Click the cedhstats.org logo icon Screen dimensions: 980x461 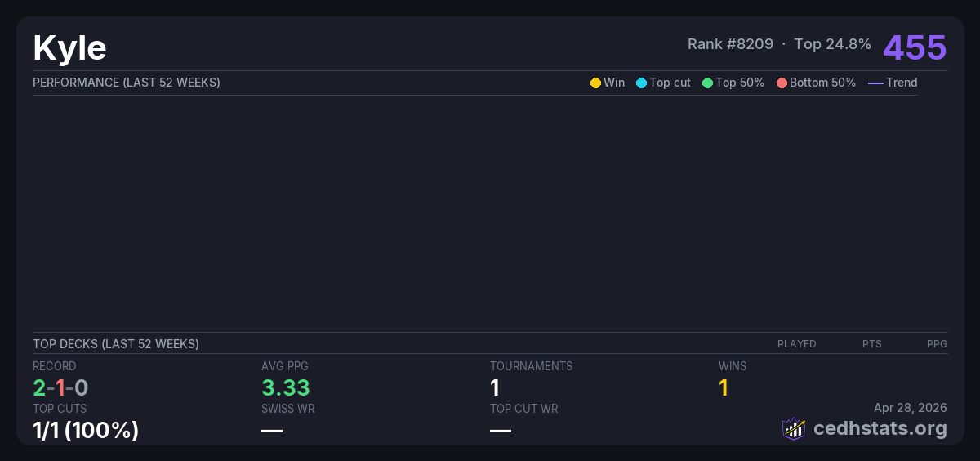point(793,428)
